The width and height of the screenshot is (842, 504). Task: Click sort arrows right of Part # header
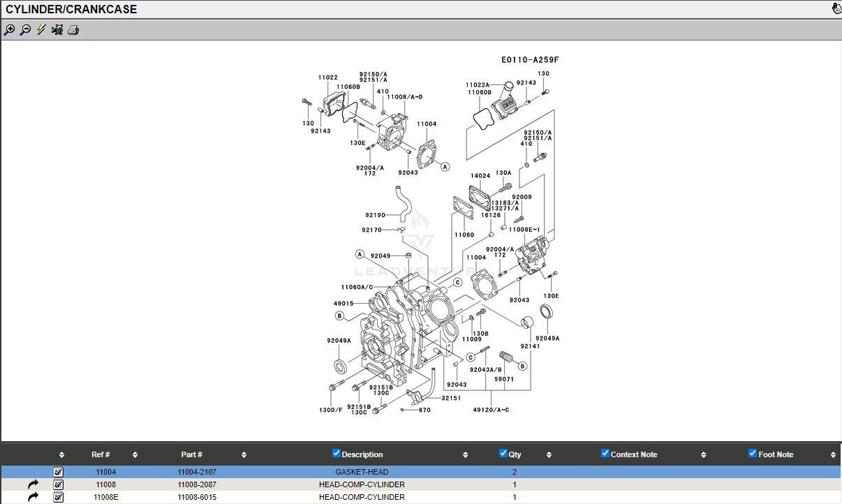coord(244,455)
